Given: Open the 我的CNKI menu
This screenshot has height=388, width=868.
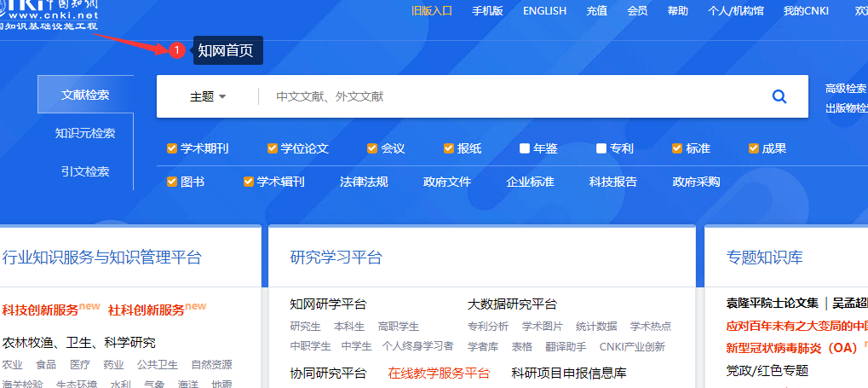Looking at the screenshot, I should [805, 11].
